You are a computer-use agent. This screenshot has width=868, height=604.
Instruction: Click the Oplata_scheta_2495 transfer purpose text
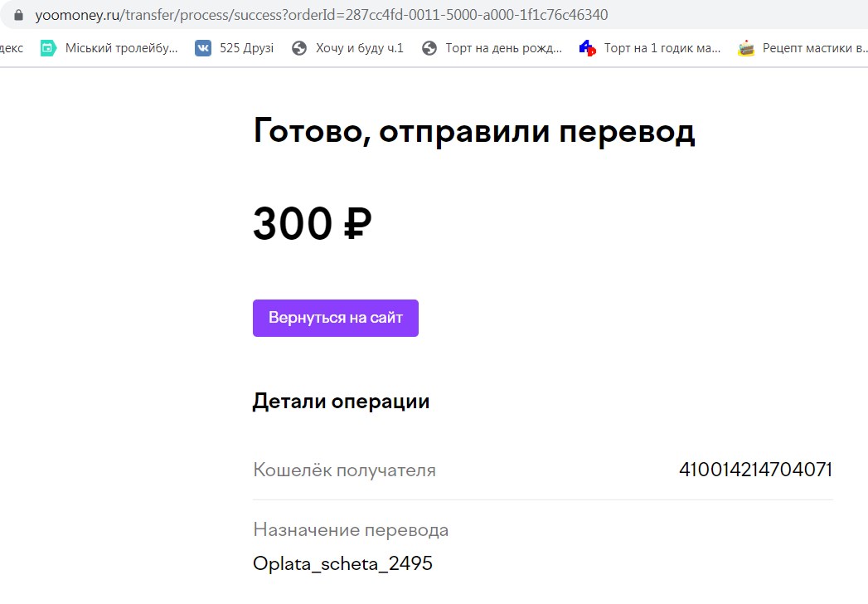tap(342, 563)
